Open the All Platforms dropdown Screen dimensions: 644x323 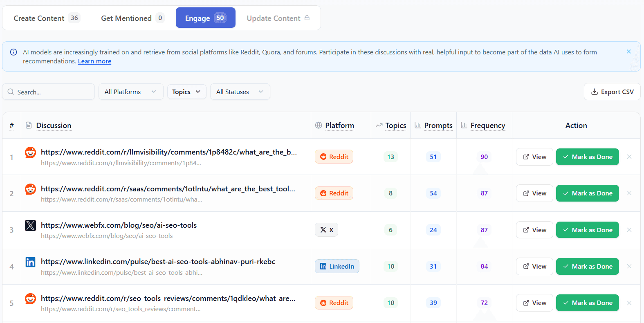[131, 92]
